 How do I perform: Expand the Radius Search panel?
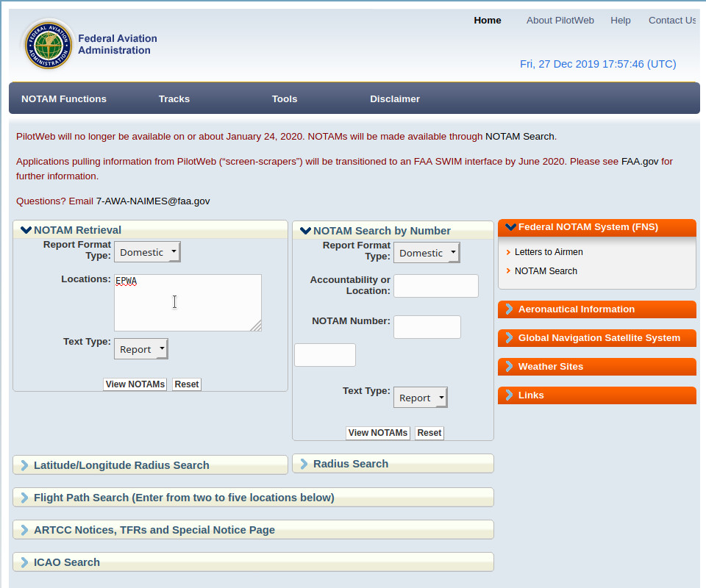pos(393,463)
